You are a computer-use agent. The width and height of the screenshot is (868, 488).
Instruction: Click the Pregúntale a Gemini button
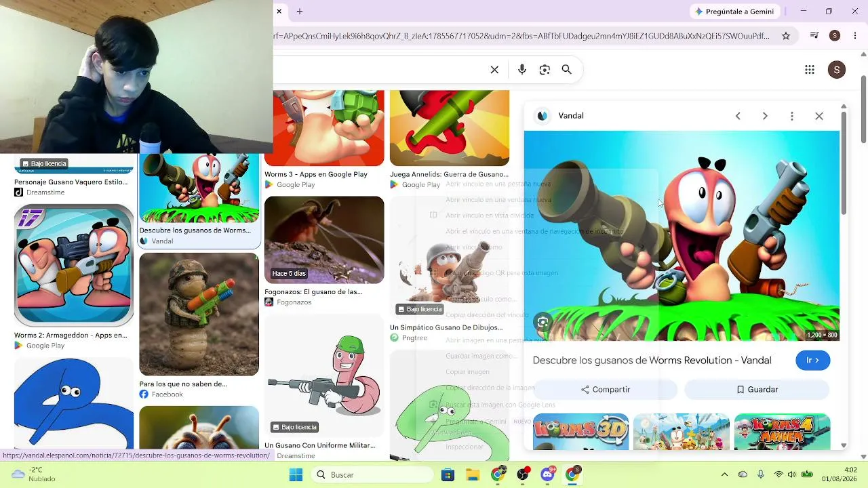pos(734,12)
